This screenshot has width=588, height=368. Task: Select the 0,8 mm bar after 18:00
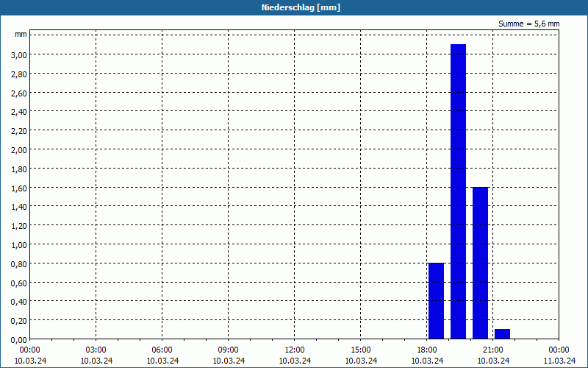(436, 301)
